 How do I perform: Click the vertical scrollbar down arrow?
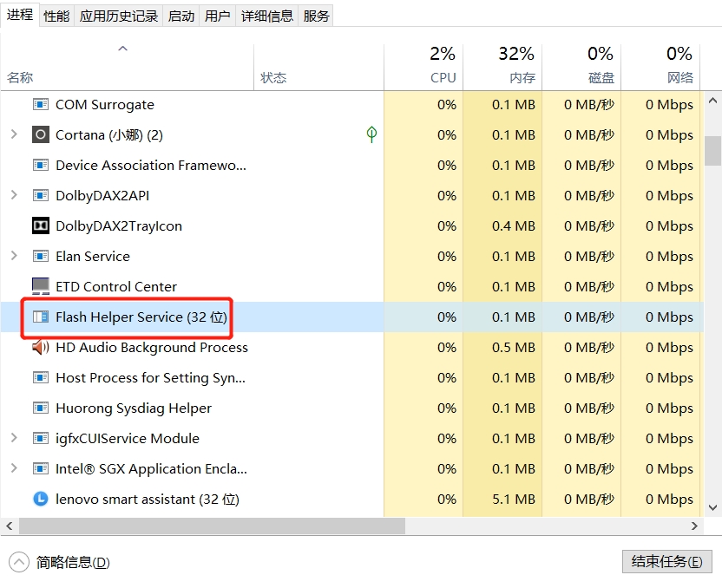tap(712, 507)
